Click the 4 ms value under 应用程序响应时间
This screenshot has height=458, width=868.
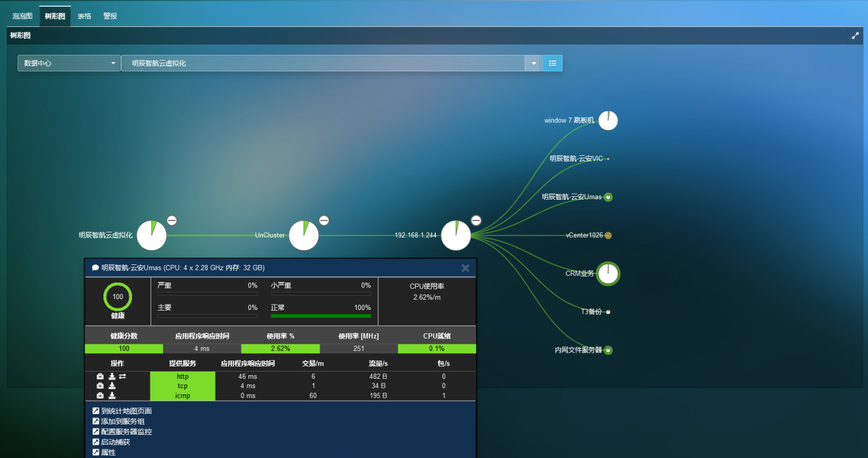coord(202,349)
